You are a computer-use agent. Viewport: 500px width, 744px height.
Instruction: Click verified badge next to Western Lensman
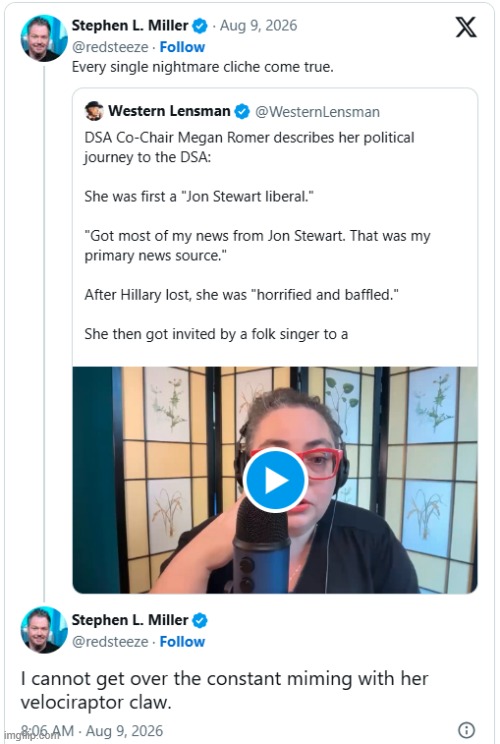pos(242,112)
